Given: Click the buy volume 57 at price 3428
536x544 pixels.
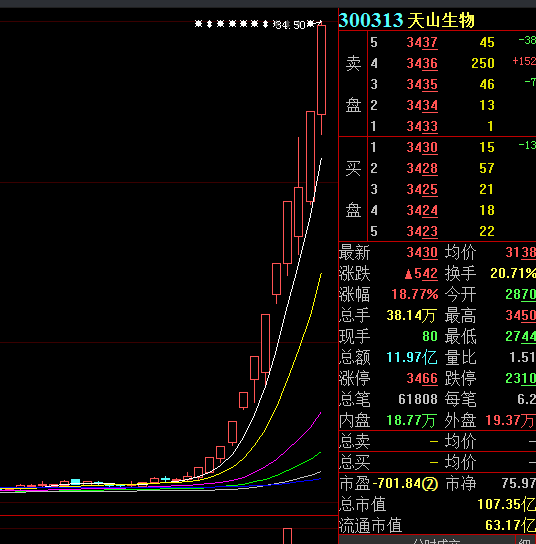Looking at the screenshot, I should point(487,168).
